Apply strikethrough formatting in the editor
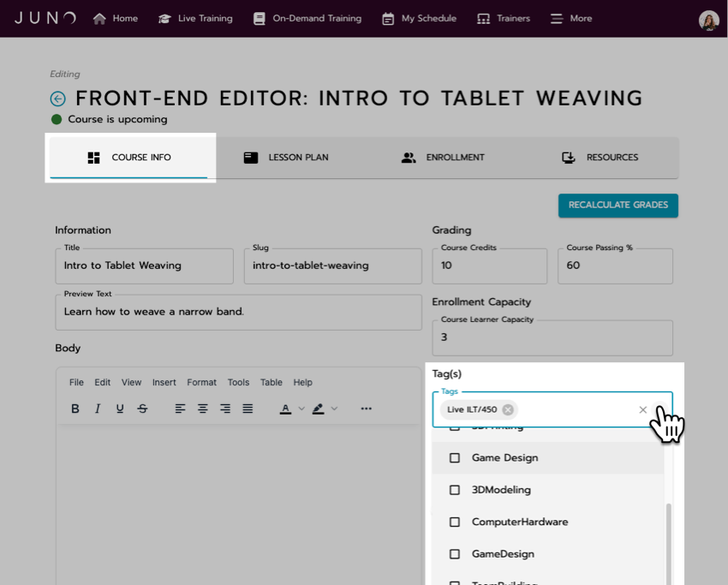The height and width of the screenshot is (585, 728). (x=142, y=409)
